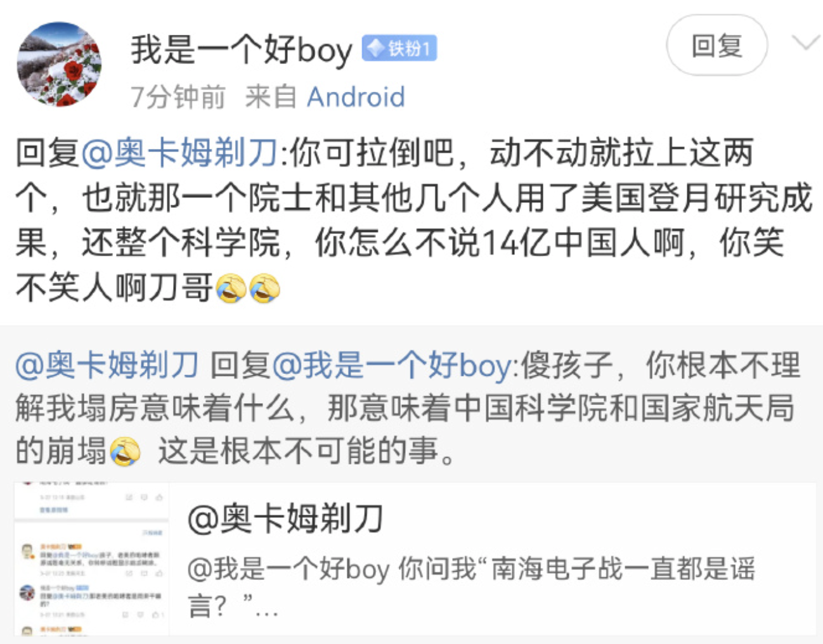Expand the chevron menu beside 回复

[x=806, y=43]
